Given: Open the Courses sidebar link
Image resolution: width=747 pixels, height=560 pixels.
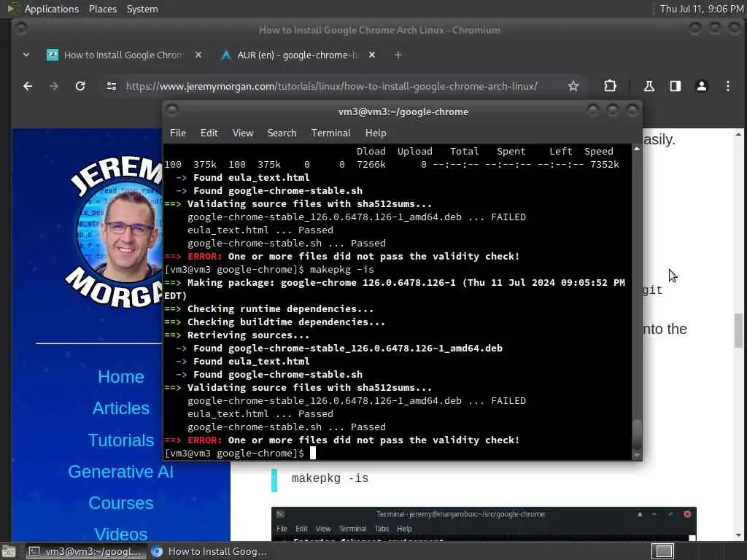Looking at the screenshot, I should point(121,503).
